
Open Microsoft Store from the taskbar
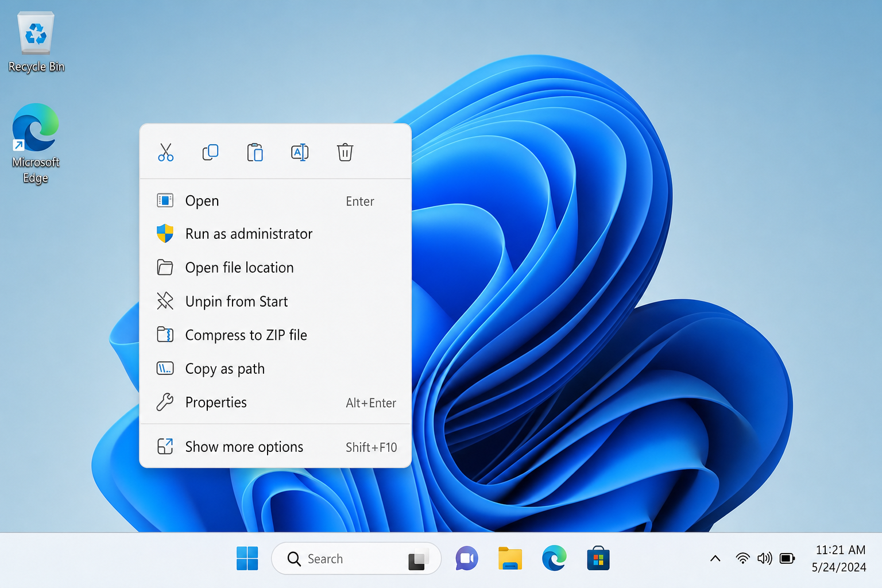click(x=598, y=558)
